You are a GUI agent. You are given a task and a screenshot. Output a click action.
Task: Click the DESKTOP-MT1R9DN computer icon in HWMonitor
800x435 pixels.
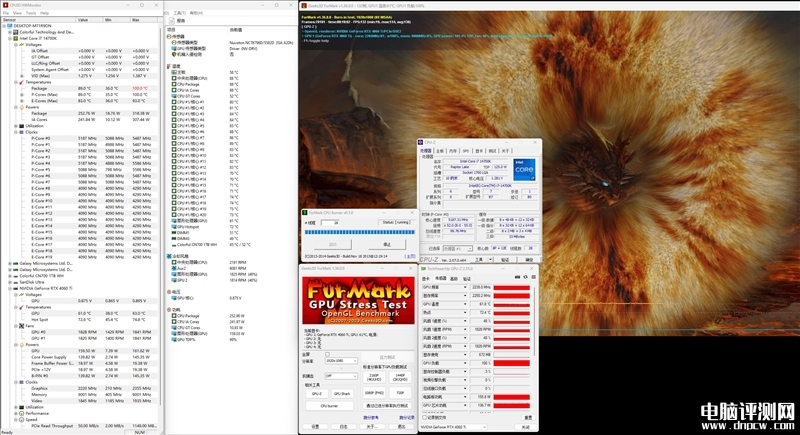point(10,25)
